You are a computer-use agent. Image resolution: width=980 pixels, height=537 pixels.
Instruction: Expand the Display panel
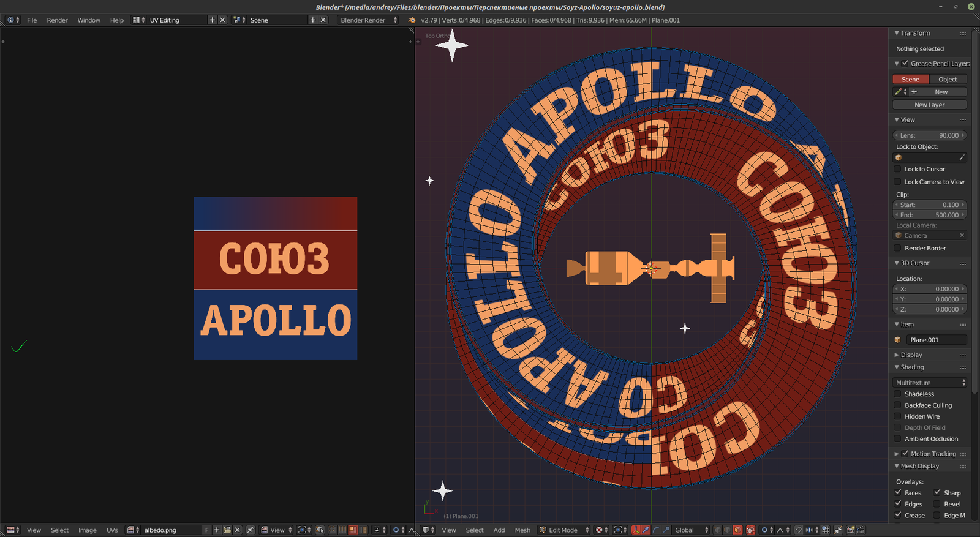click(x=897, y=355)
